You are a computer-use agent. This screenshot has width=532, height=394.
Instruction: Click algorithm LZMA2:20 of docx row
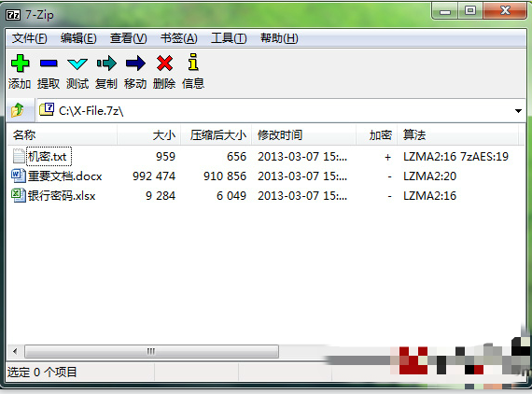click(430, 176)
